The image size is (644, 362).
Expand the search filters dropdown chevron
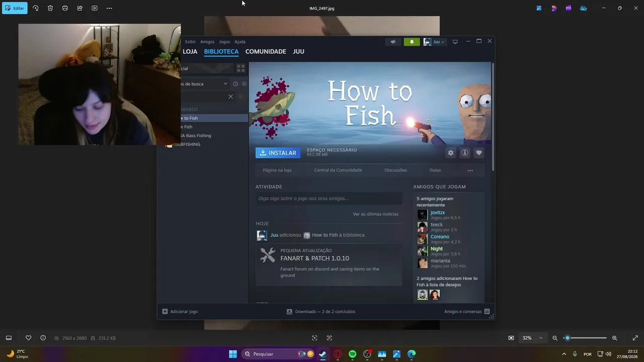point(225,83)
